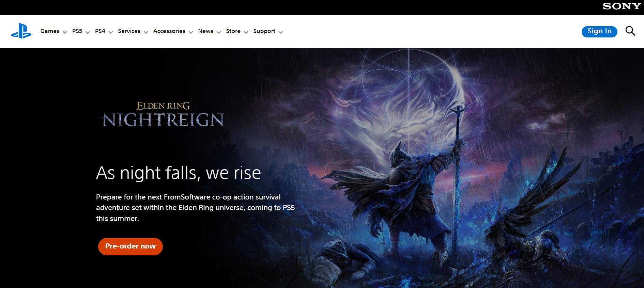Click the 'As night falls, we rise' headline
644x288 pixels.
tap(179, 173)
